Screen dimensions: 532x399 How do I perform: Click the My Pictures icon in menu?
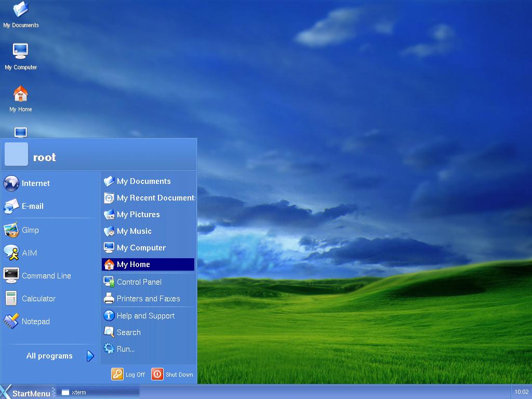109,215
